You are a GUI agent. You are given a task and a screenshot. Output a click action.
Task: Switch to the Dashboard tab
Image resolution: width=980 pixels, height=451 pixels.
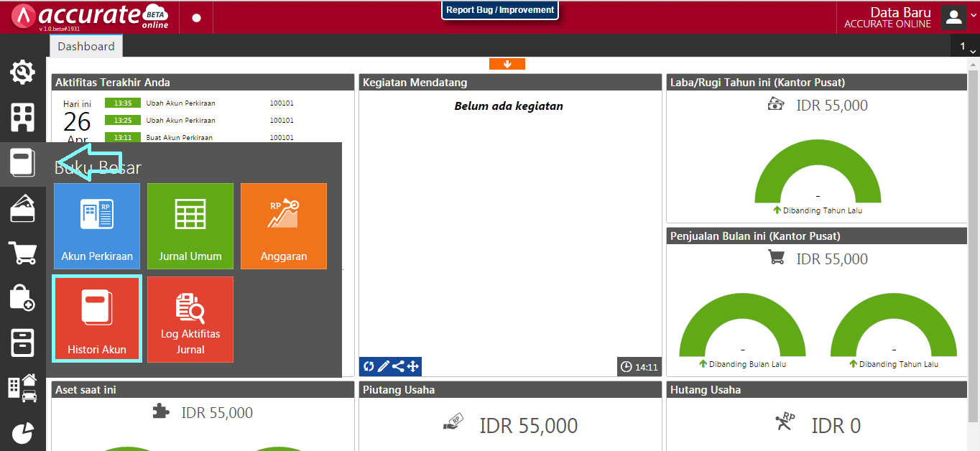point(86,47)
